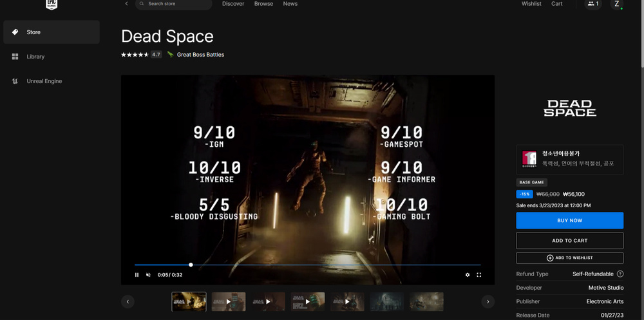Pause the trailer video
The width and height of the screenshot is (644, 320).
click(137, 275)
